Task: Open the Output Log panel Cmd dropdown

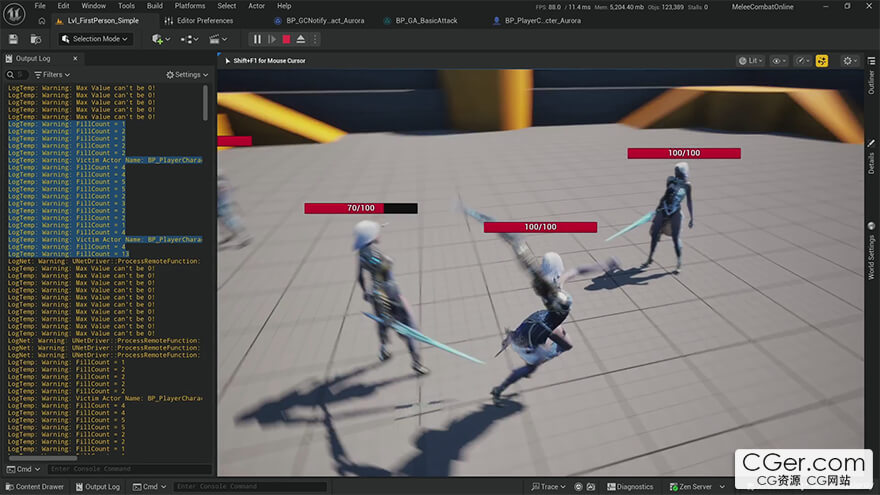Action: tap(24, 469)
